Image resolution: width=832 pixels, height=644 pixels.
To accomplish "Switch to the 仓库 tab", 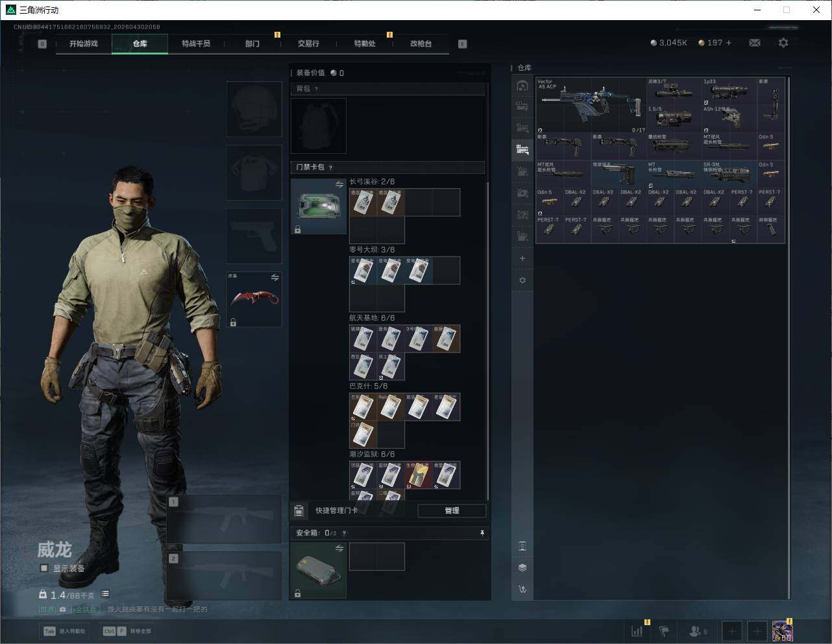I will [x=140, y=43].
